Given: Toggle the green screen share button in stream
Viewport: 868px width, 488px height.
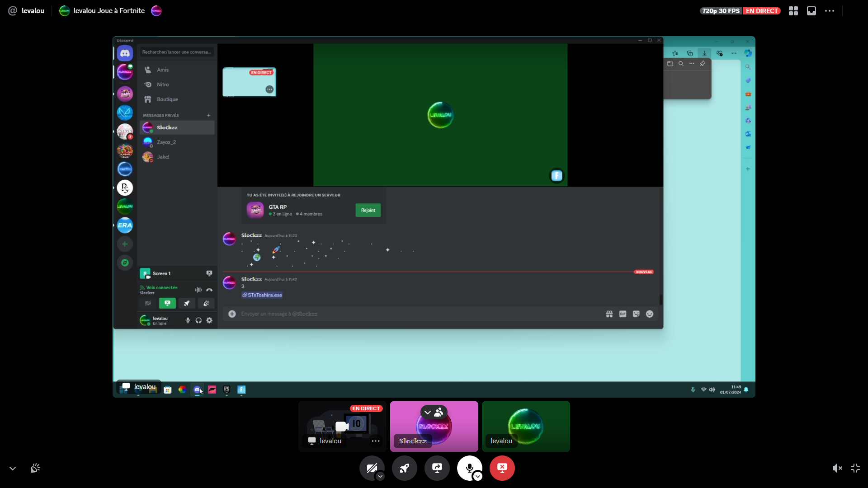Looking at the screenshot, I should pyautogui.click(x=167, y=303).
